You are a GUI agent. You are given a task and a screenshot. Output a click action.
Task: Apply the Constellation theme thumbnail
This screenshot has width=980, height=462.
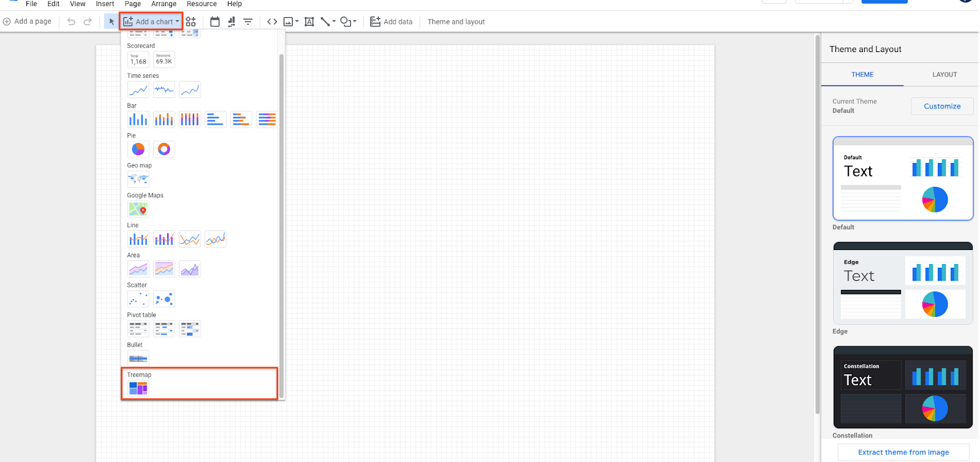pyautogui.click(x=903, y=387)
